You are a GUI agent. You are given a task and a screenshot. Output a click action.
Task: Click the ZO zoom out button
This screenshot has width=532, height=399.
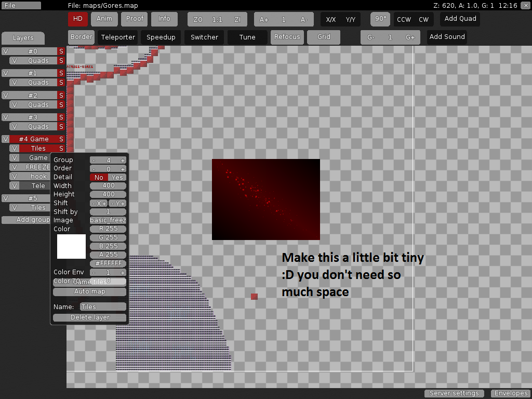pos(197,20)
